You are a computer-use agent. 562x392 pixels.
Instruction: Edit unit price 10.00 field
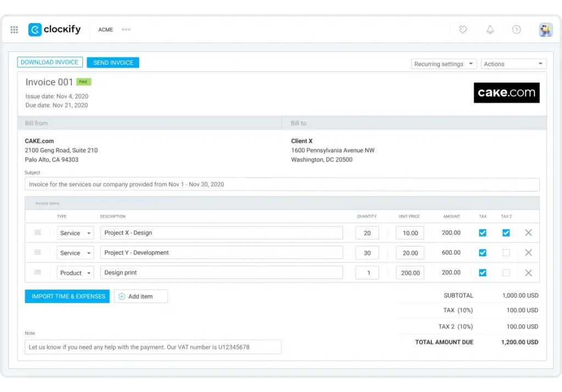tap(410, 233)
